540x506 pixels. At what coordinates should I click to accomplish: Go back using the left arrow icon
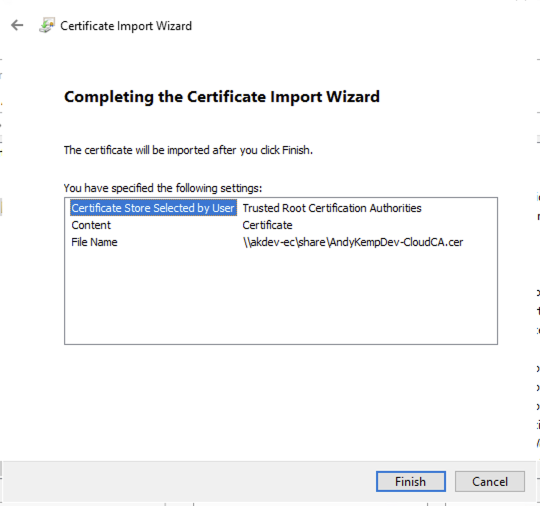[17, 25]
